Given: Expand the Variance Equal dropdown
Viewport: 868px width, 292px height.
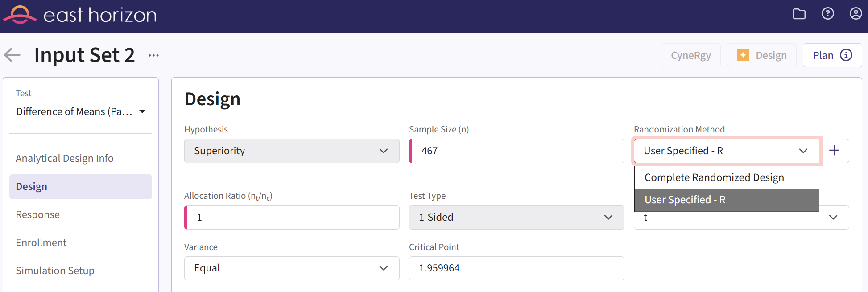Looking at the screenshot, I should click(291, 268).
